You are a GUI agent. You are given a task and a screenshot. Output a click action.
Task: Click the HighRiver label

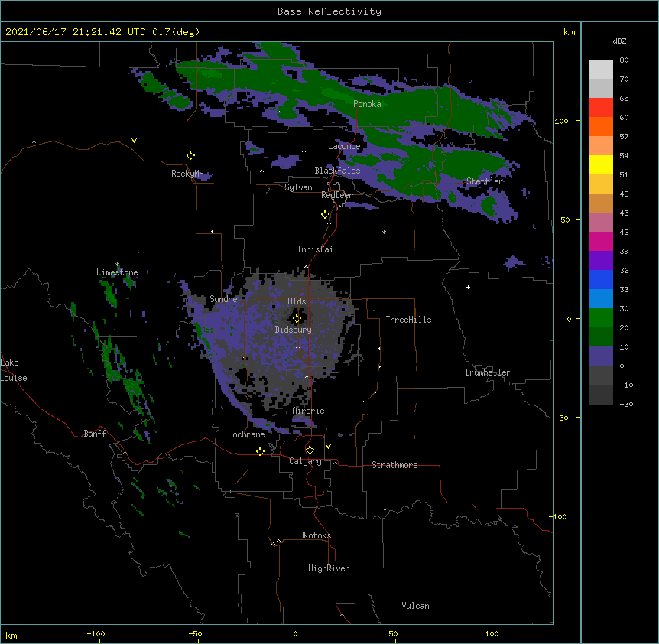[x=329, y=568]
